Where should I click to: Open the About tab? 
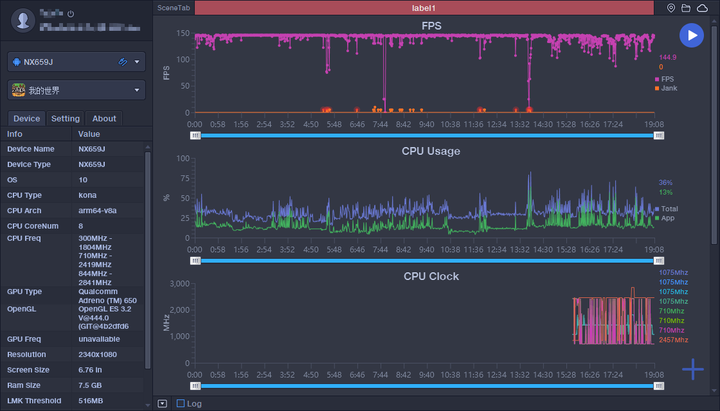pos(104,118)
